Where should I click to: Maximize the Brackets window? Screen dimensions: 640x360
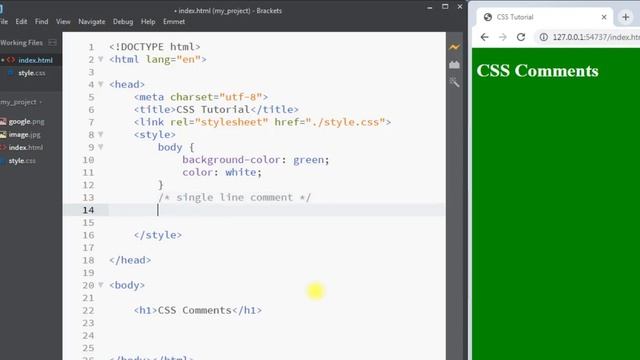[x=445, y=7]
